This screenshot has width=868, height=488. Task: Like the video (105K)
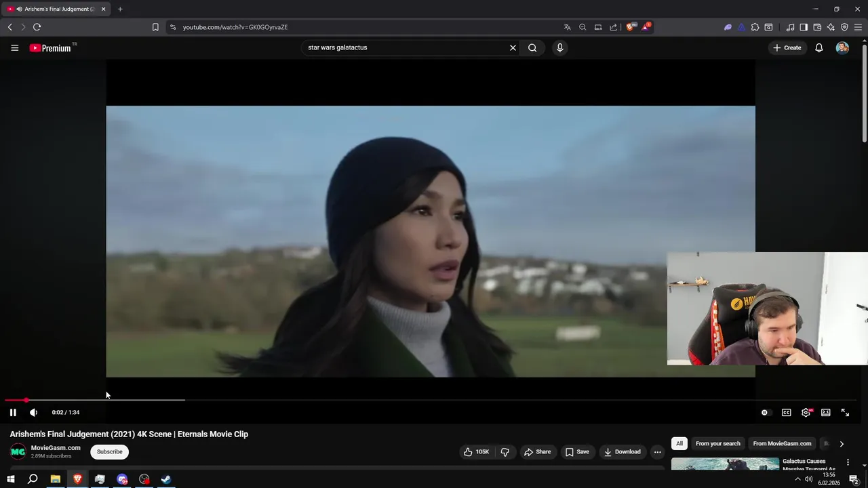(x=476, y=451)
